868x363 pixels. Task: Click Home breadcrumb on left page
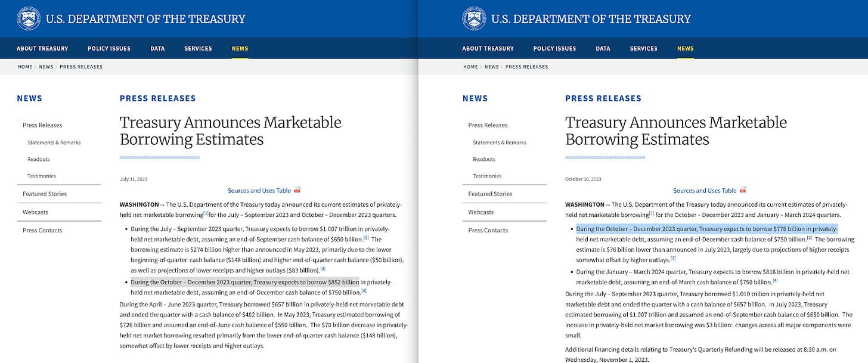pos(25,67)
